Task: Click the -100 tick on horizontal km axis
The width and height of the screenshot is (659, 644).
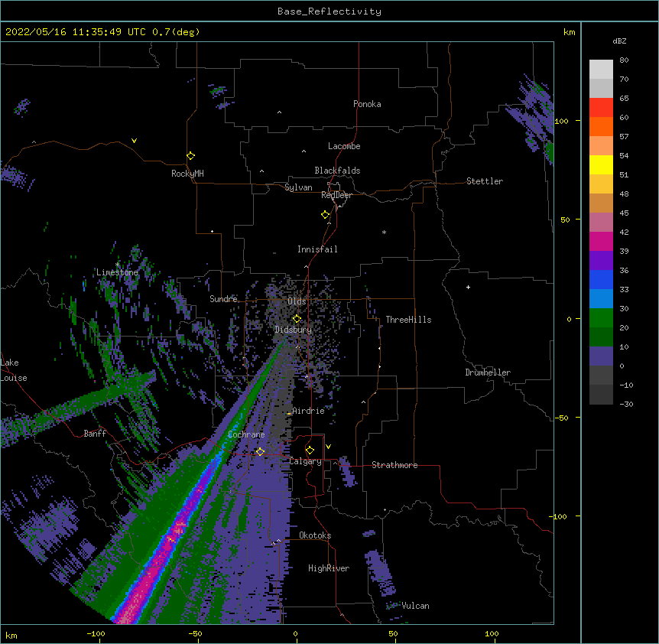Action: (96, 633)
